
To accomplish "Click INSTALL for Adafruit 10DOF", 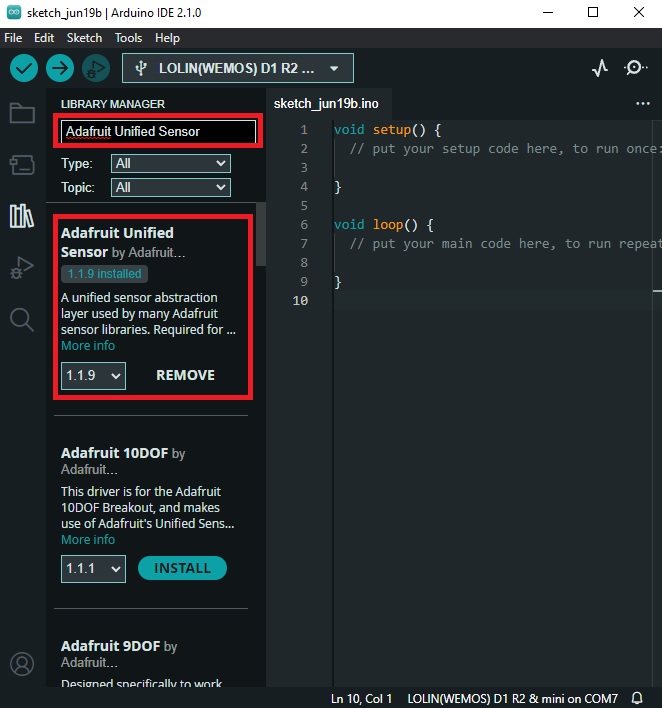I will (x=182, y=568).
